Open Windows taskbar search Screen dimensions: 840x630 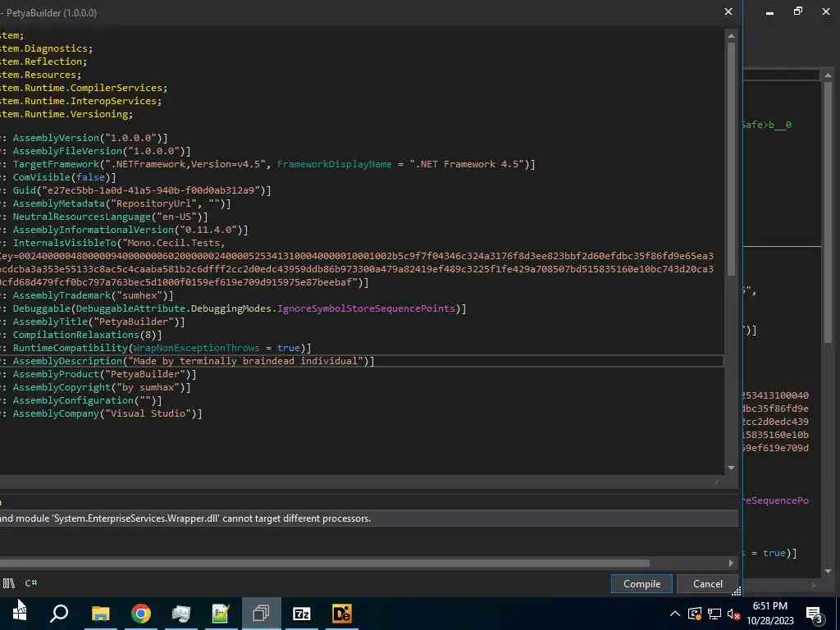(59, 614)
